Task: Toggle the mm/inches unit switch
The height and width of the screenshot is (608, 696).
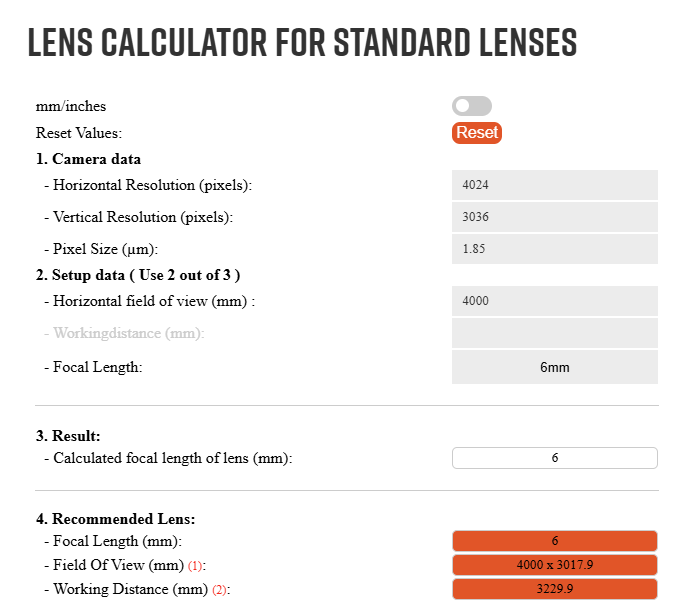Action: coord(472,106)
